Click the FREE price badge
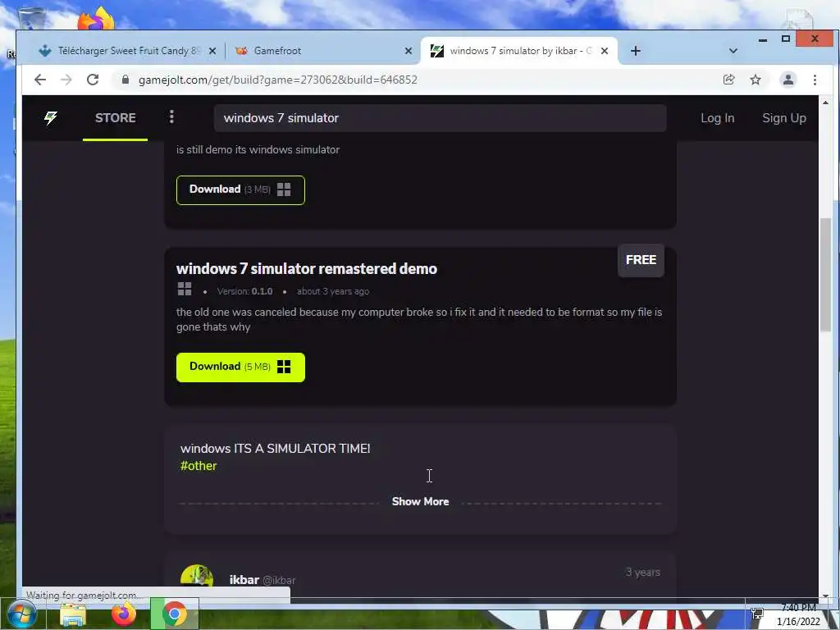This screenshot has height=630, width=840. 641,260
